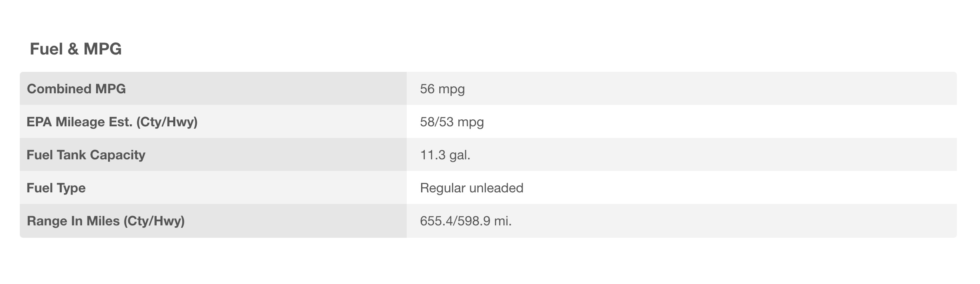Click "mpg" unit in the Combined MPG row

[x=452, y=90]
